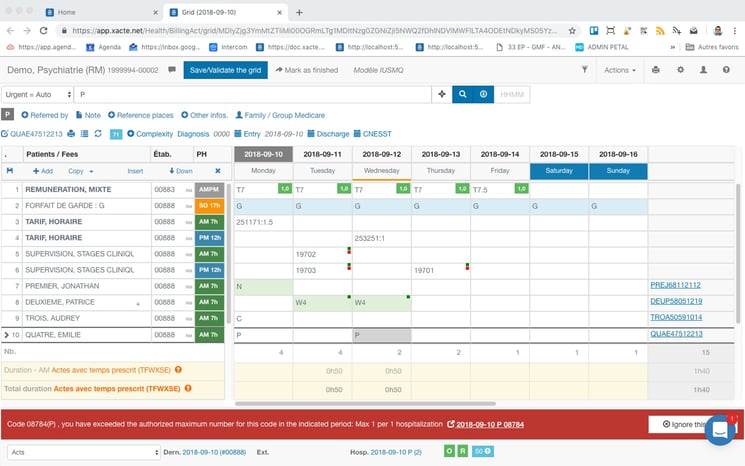
Task: Click the blue magnifier search button
Action: click(462, 94)
